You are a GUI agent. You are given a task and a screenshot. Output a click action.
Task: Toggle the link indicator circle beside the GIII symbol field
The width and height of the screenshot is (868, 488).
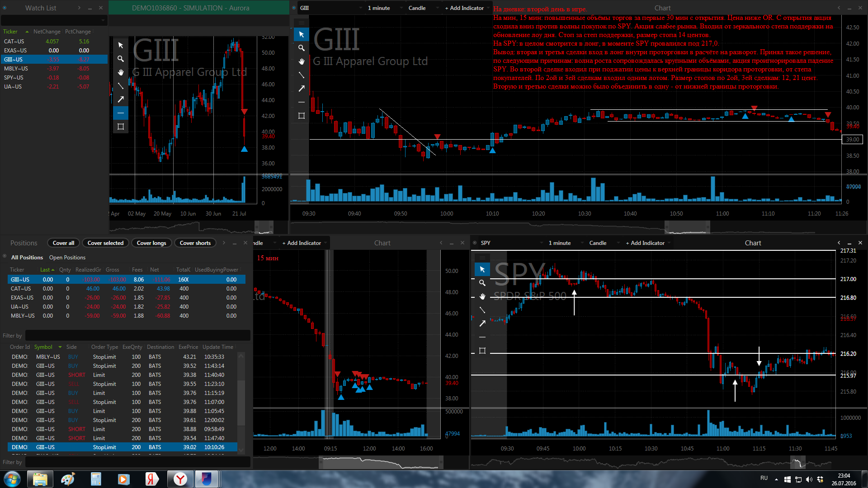[294, 8]
